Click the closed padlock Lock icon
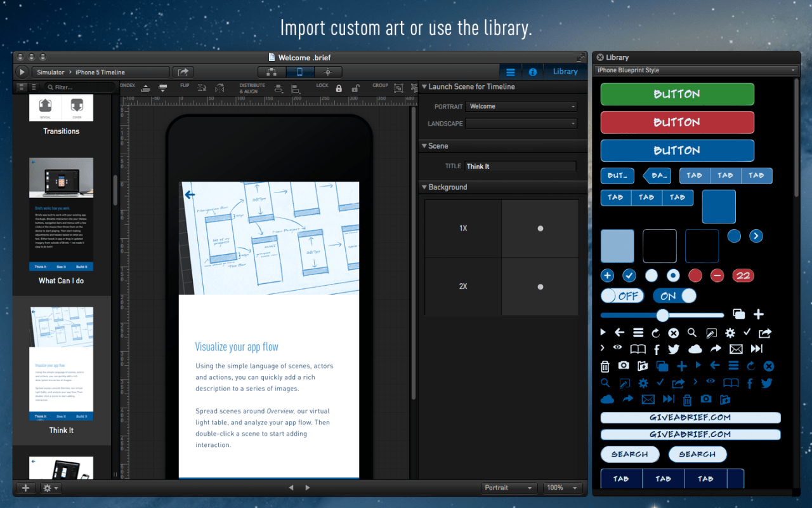This screenshot has width=812, height=508. pyautogui.click(x=339, y=89)
